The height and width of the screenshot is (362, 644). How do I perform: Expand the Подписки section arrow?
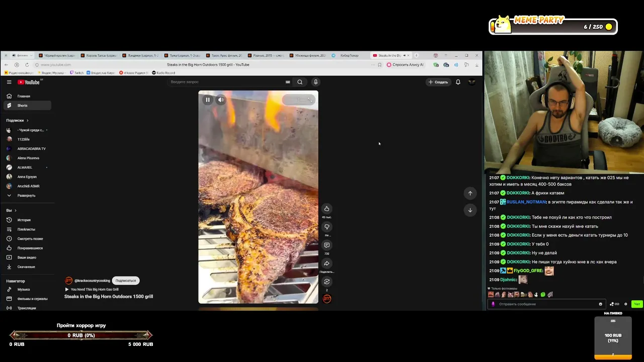[27, 120]
